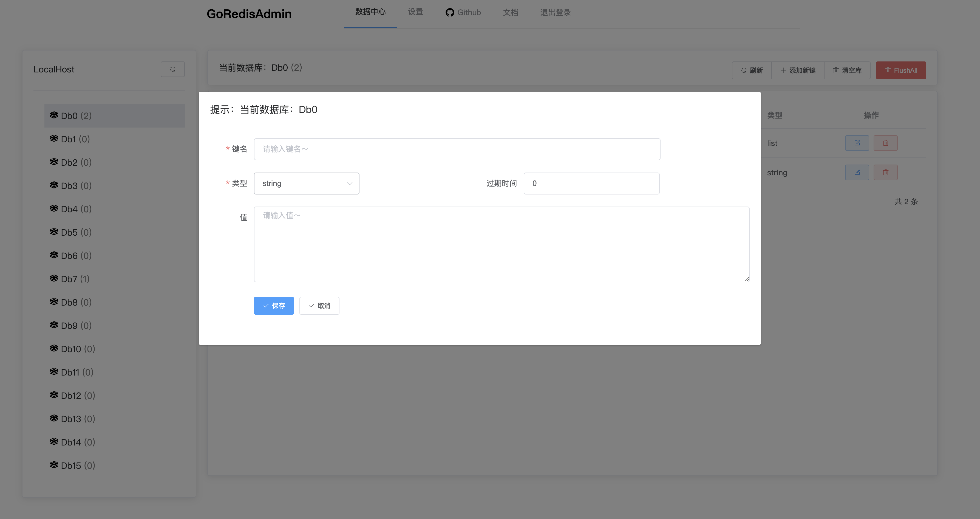980x519 pixels.
Task: Open the 文档 link
Action: pyautogui.click(x=510, y=13)
